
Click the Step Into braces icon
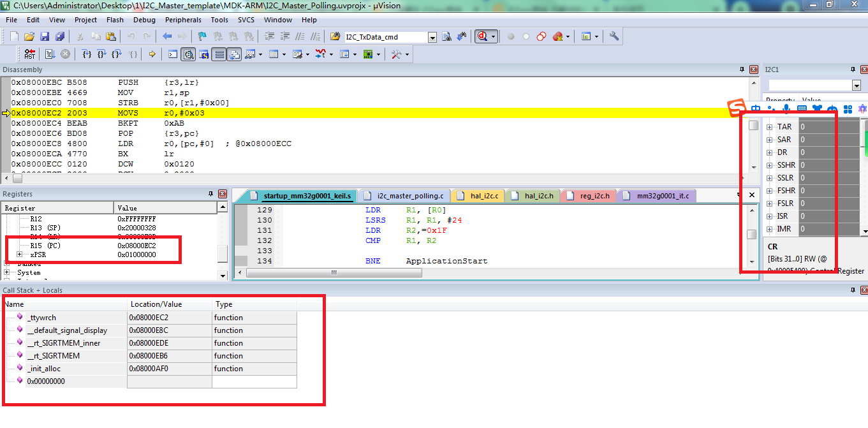[87, 54]
